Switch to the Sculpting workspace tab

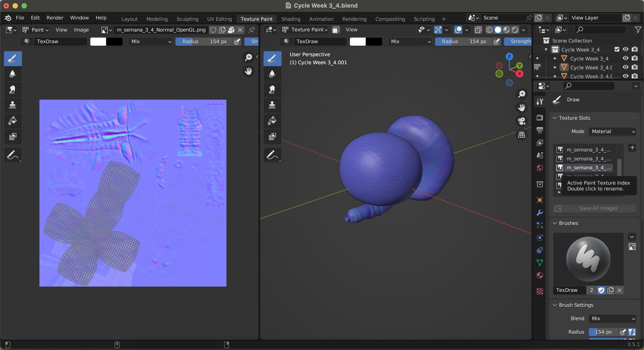click(187, 19)
